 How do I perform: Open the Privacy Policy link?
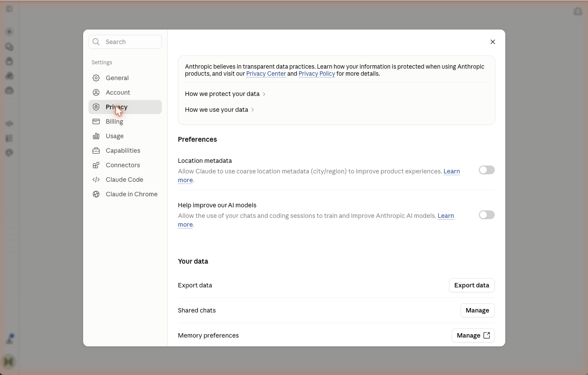(317, 74)
